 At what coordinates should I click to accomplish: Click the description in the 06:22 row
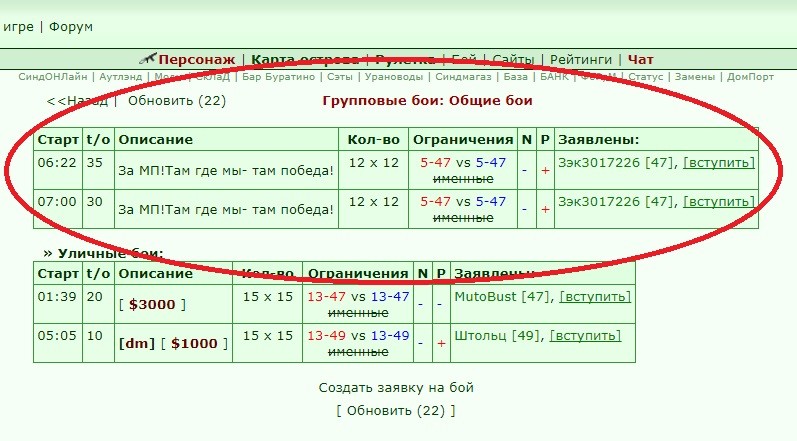pyautogui.click(x=226, y=171)
